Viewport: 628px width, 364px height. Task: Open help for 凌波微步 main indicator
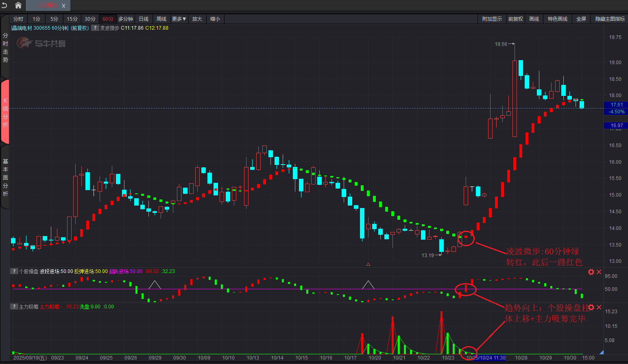(x=95, y=28)
